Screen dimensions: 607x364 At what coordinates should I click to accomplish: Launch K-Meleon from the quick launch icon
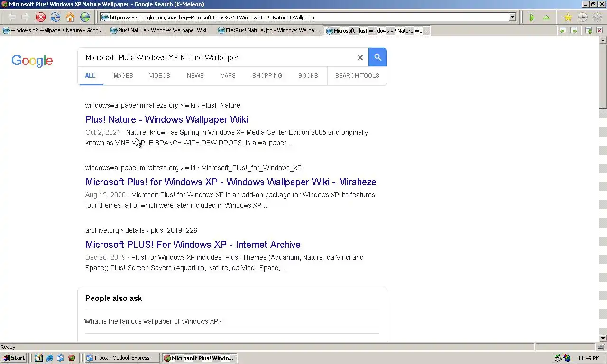[x=72, y=358]
